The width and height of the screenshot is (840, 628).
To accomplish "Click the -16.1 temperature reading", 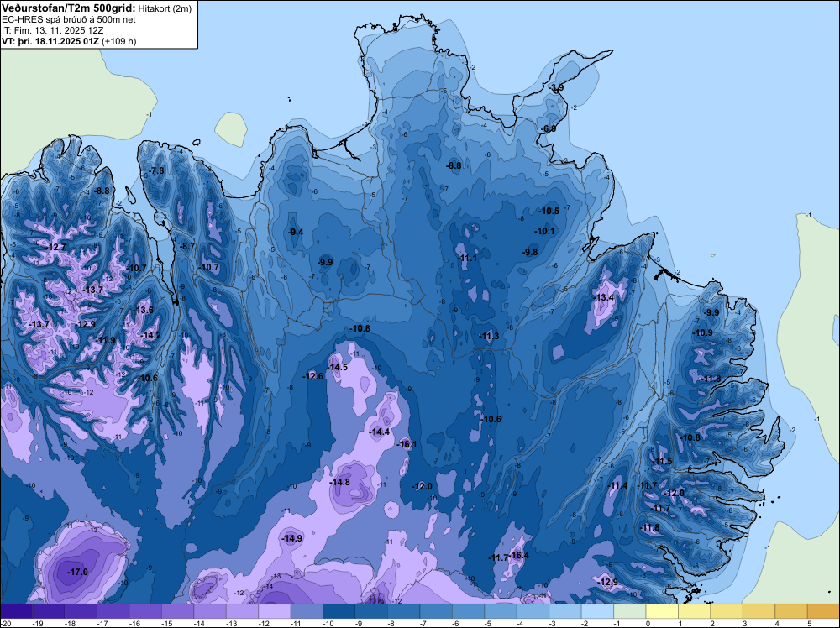I will pyautogui.click(x=407, y=444).
